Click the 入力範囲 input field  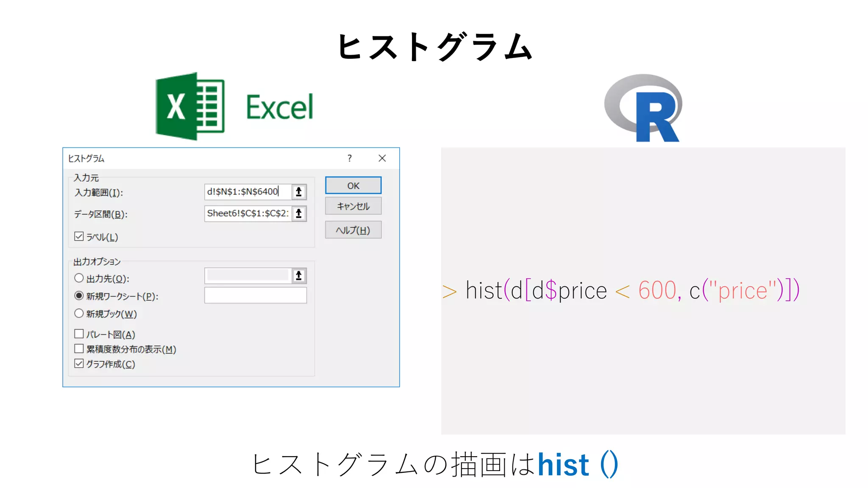coord(248,192)
